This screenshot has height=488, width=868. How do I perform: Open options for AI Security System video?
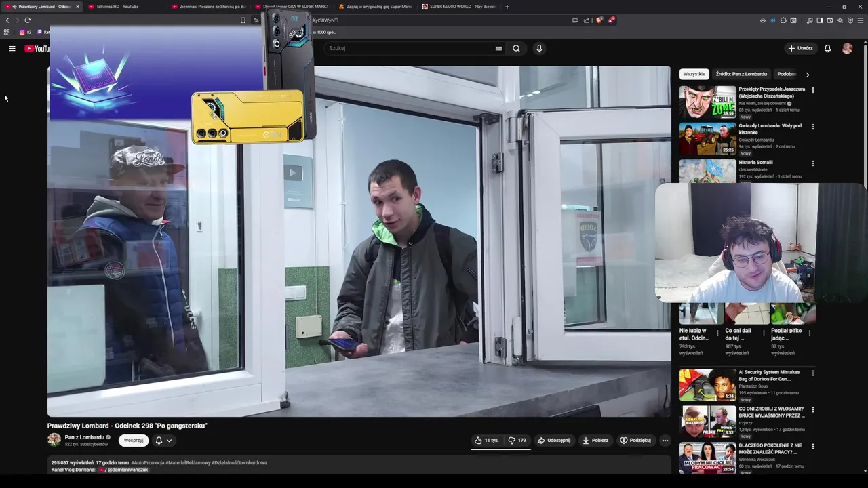(812, 373)
